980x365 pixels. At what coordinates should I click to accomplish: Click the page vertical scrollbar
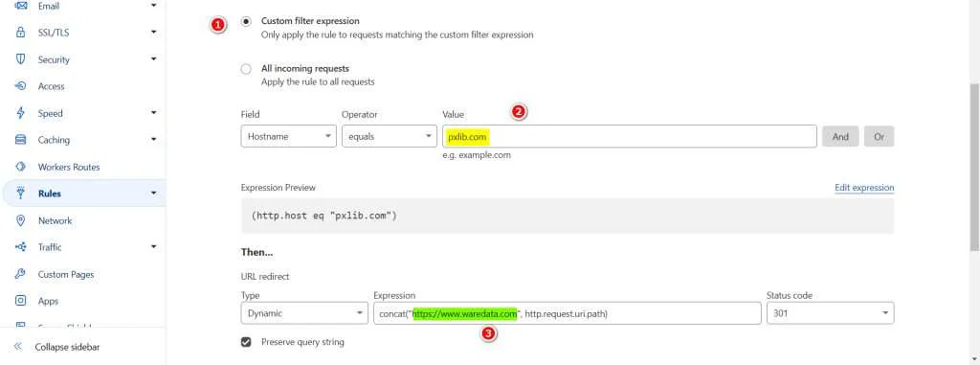click(973, 167)
